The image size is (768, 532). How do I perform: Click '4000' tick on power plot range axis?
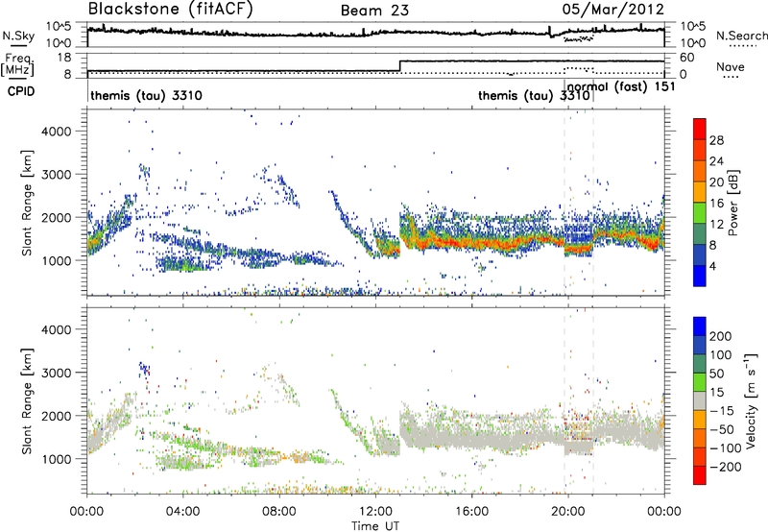tap(57, 132)
